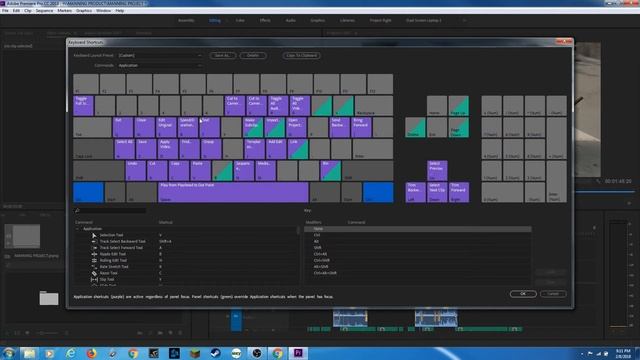Open the Minecraft block icon in taskbar
Image resolution: width=640 pixels, height=360 pixels.
[195, 353]
